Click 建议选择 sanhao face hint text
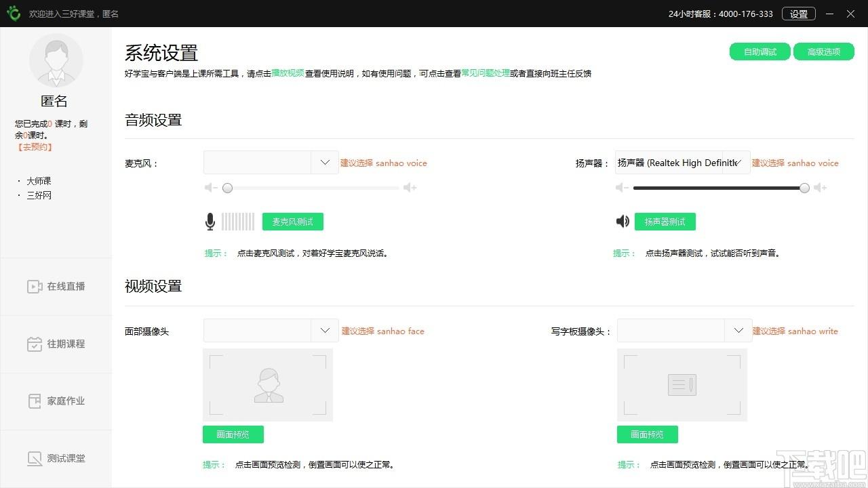This screenshot has width=868, height=488. [383, 331]
